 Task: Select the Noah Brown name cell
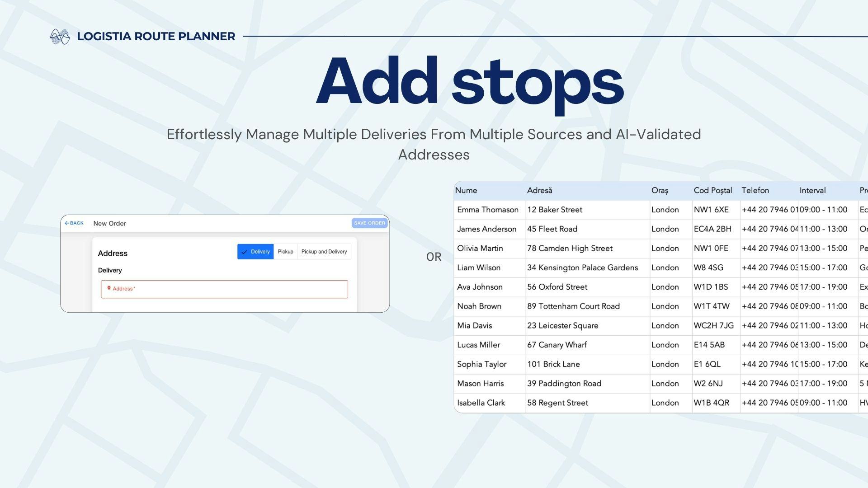click(x=490, y=306)
